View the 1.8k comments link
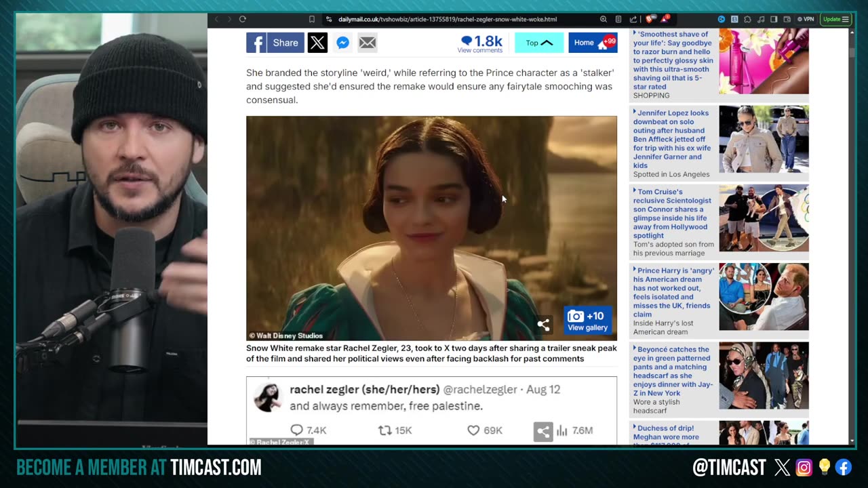This screenshot has height=488, width=868. click(x=480, y=43)
